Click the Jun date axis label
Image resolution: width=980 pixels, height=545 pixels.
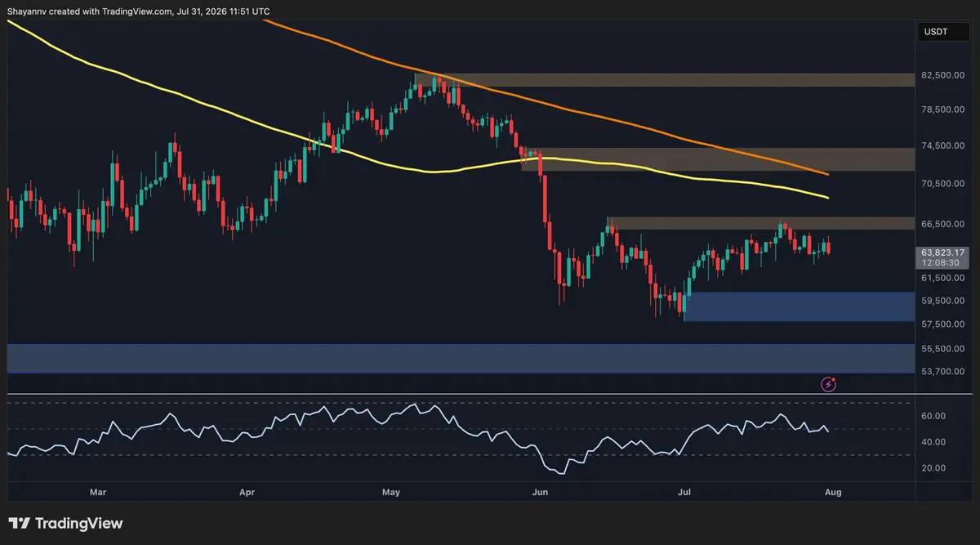coord(539,492)
